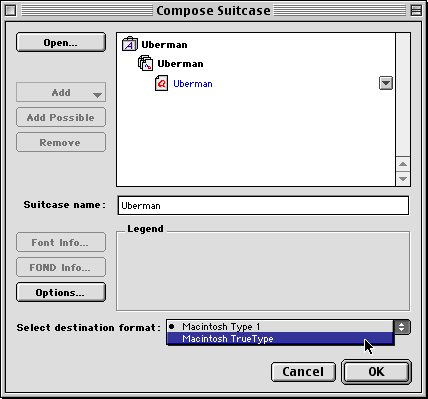Click the Font Info... button
428x399 pixels.
[x=61, y=242]
